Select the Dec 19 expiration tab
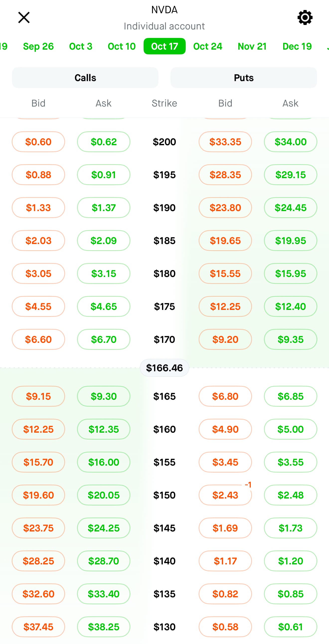 pyautogui.click(x=297, y=46)
